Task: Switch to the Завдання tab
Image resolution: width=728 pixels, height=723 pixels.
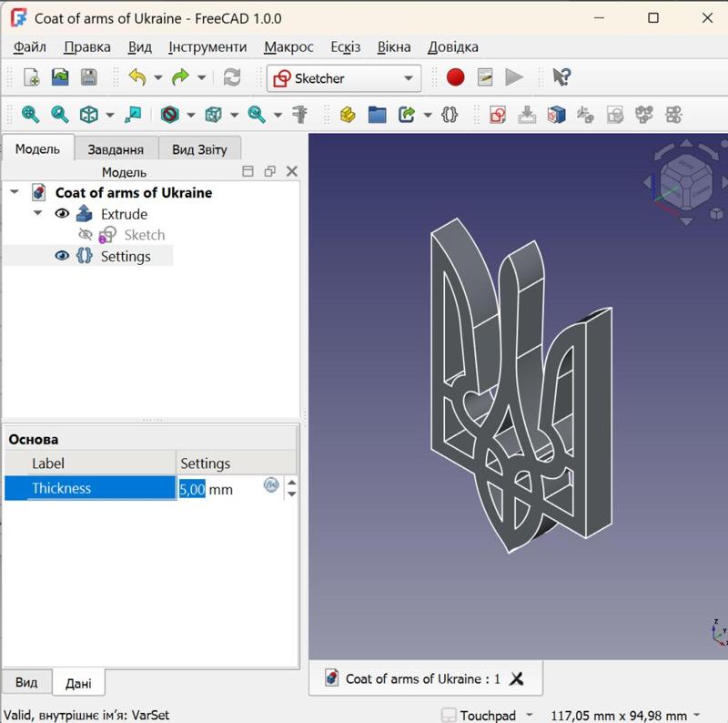Action: click(116, 149)
